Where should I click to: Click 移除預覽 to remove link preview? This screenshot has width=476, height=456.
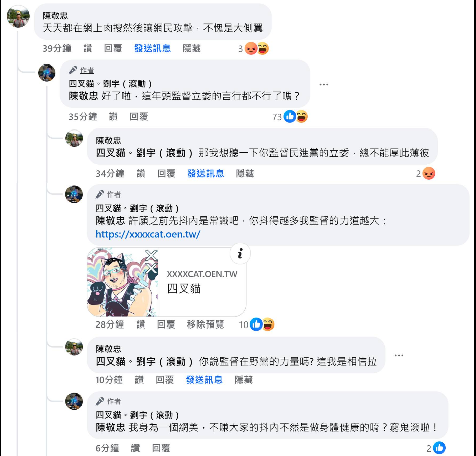[205, 324]
